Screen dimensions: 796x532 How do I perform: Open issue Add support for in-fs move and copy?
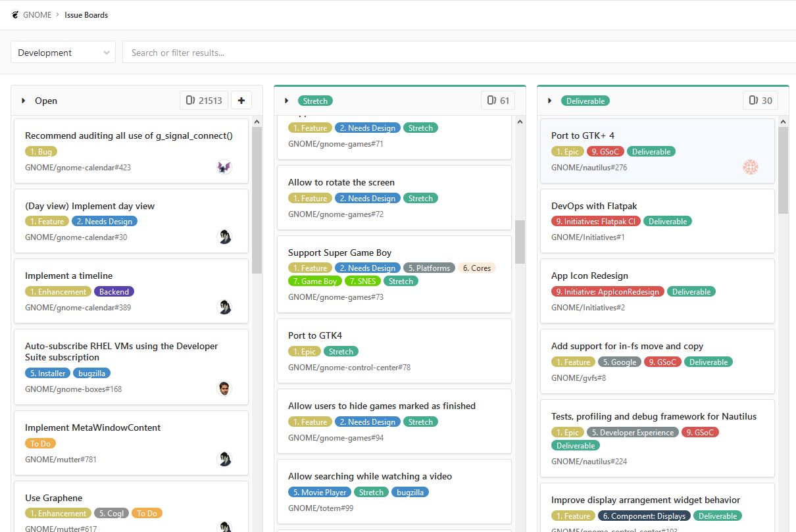click(627, 346)
